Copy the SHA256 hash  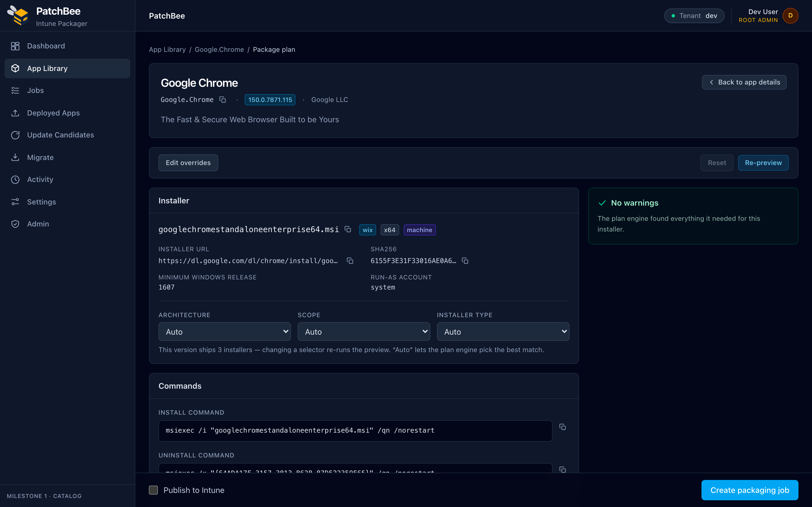click(465, 261)
